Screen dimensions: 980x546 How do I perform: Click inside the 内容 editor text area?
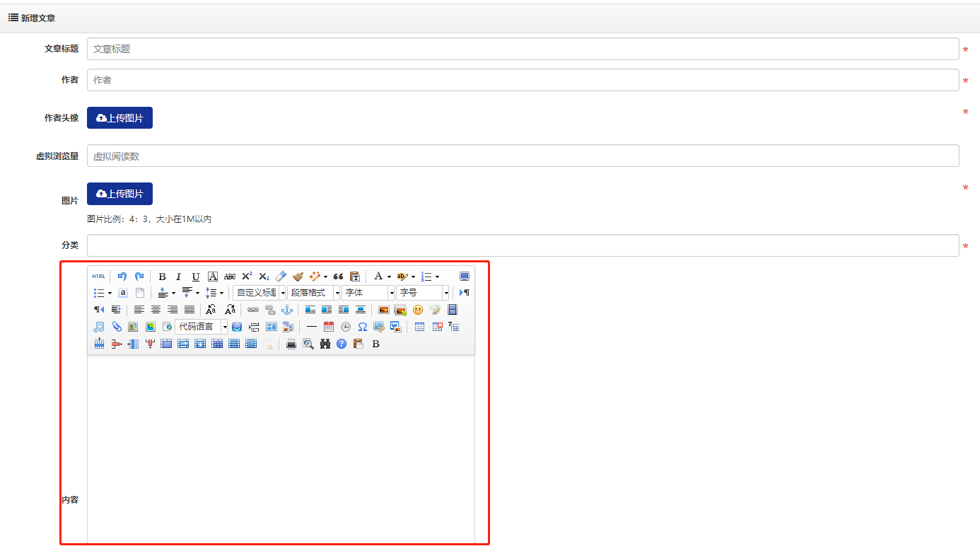click(281, 449)
